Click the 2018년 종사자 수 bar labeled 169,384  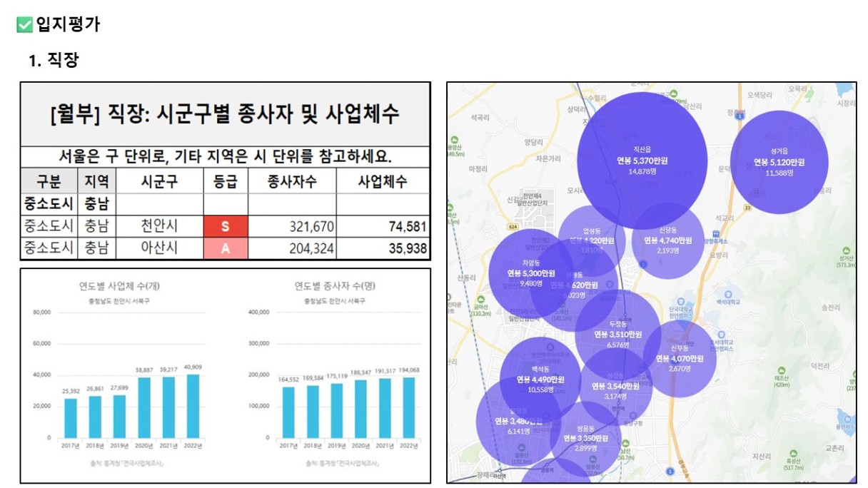point(312,412)
